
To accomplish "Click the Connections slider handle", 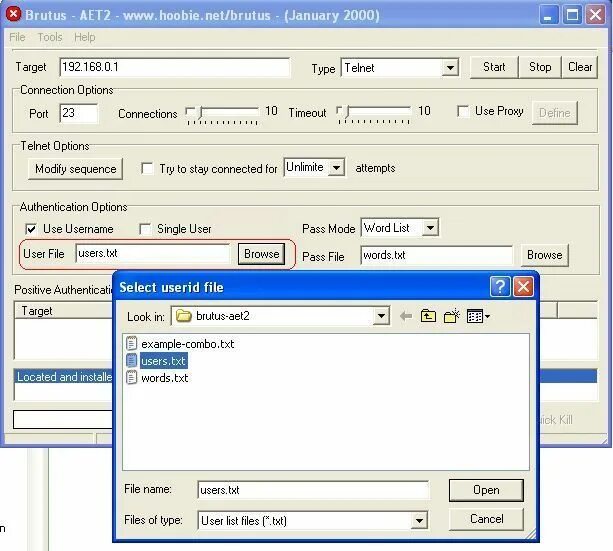I will click(201, 113).
